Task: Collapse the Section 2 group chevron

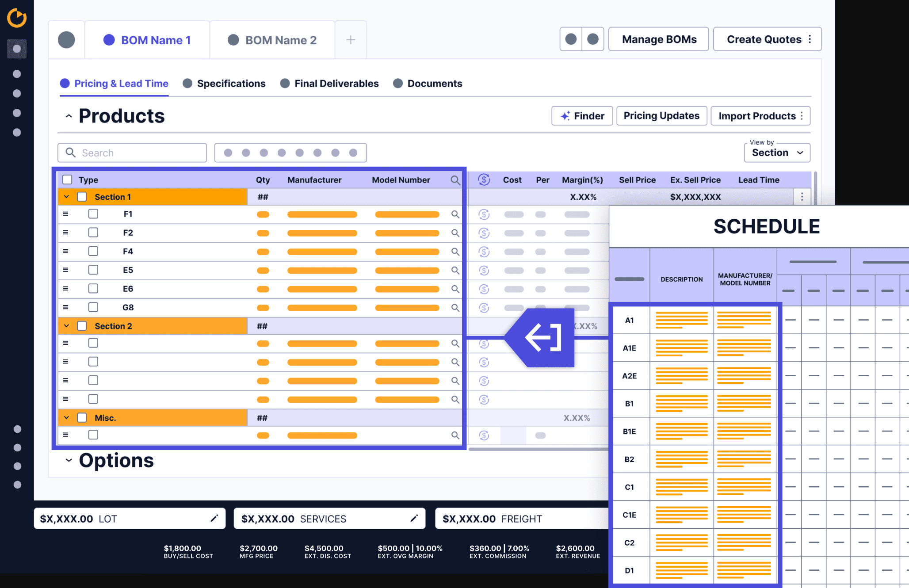Action: [x=67, y=326]
